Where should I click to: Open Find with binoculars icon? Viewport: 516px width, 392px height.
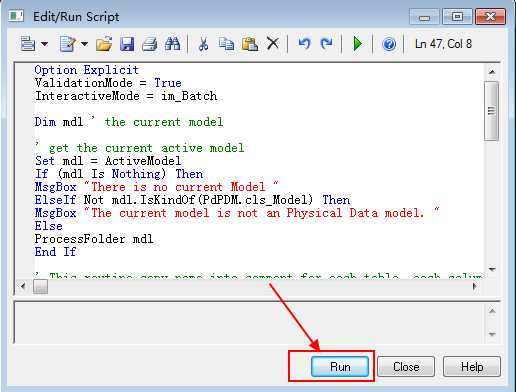[x=173, y=44]
